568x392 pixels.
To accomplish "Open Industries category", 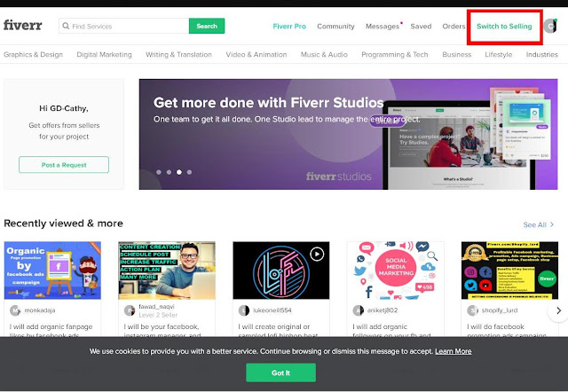I will (542, 55).
